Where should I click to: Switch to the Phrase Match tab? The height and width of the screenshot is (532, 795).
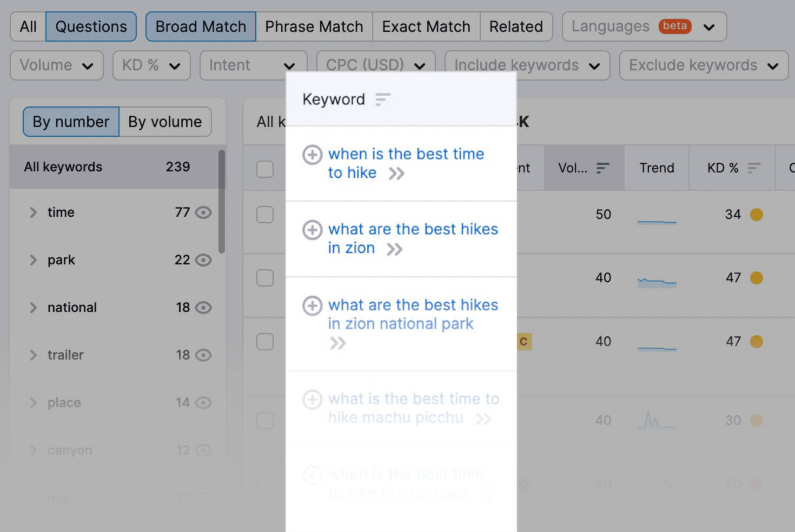(x=314, y=26)
